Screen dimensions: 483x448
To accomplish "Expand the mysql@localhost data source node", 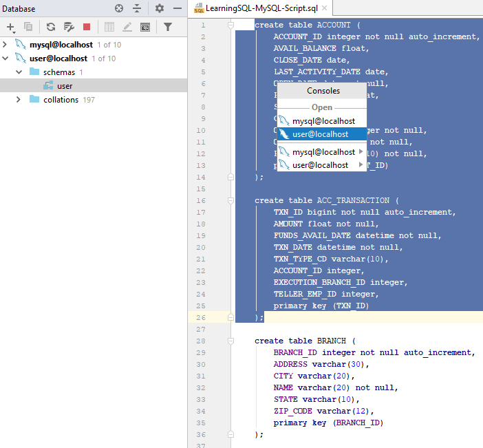I will click(6, 45).
